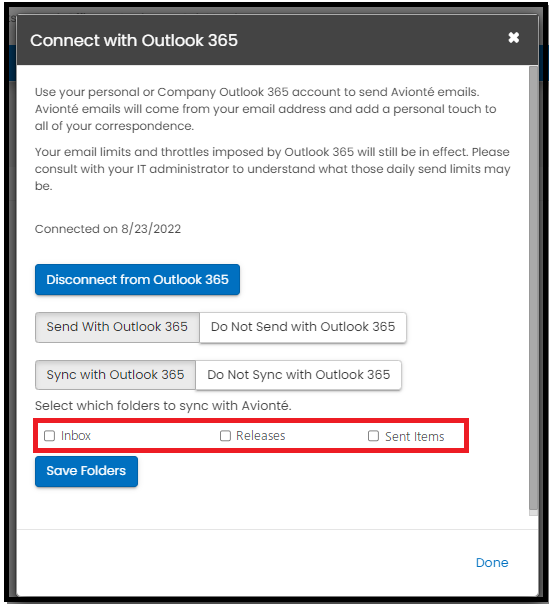Click the email limits and throttles paragraph
Image resolution: width=552 pixels, height=611 pixels.
(x=272, y=169)
